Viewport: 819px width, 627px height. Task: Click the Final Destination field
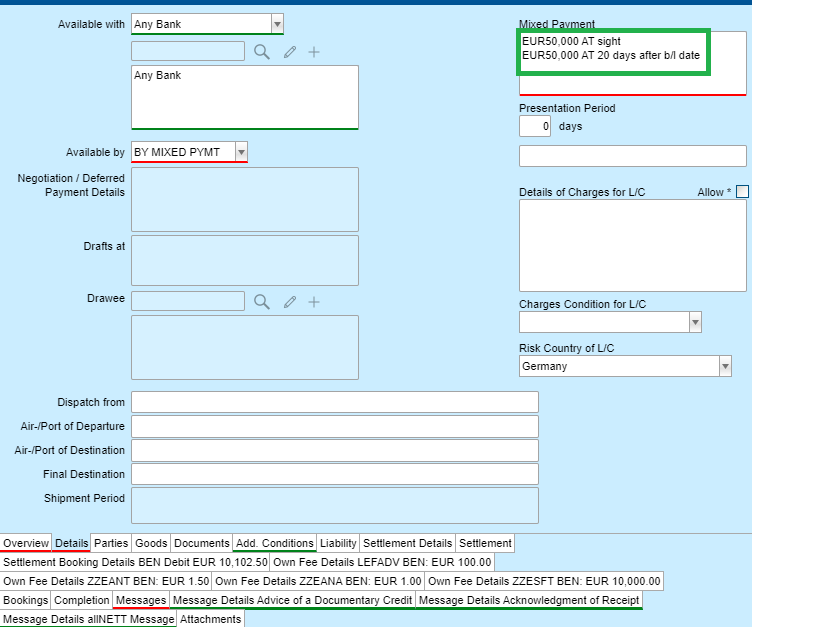(x=335, y=474)
